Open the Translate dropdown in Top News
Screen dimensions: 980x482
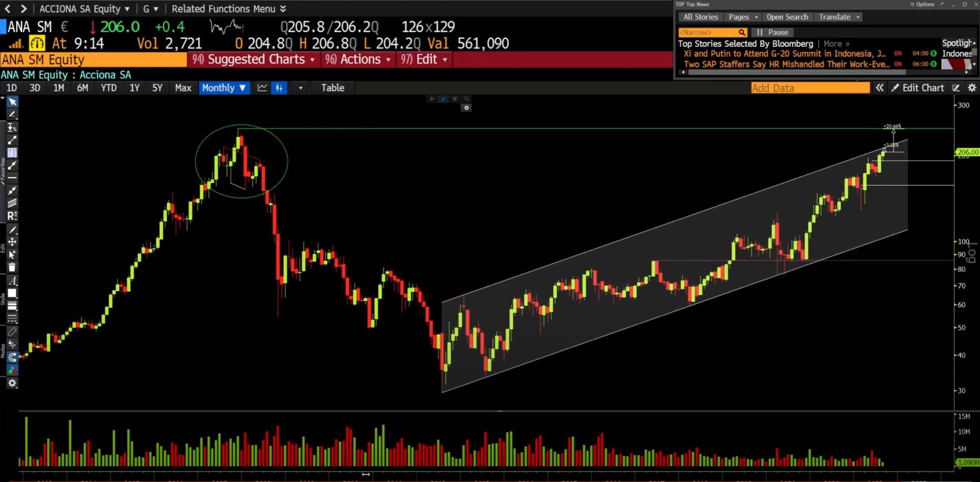click(x=839, y=17)
